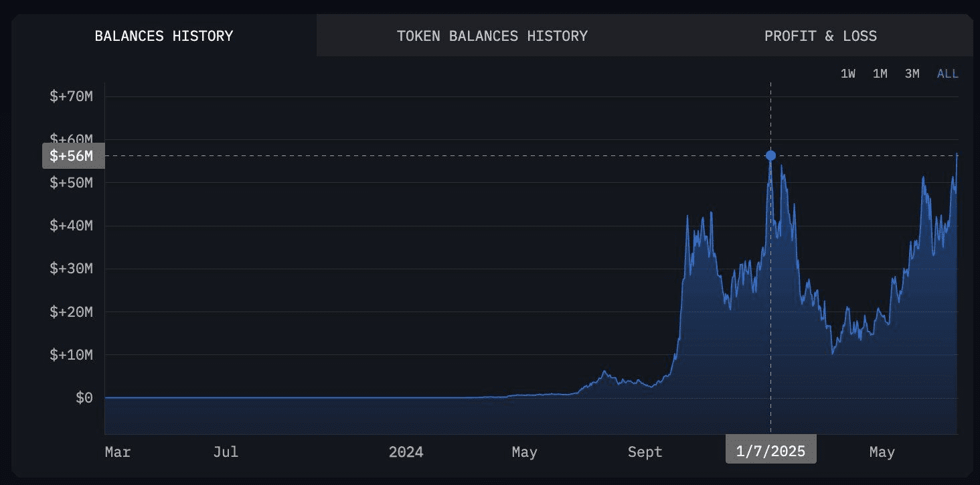
Task: Select the Profit & Loss tab
Action: [820, 36]
